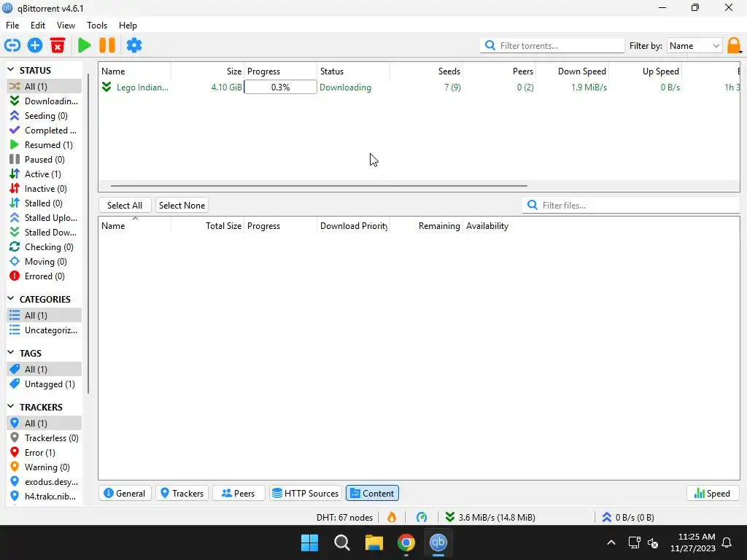Screen dimensions: 747x560
Task: Click the red Remove torrent trash icon
Action: 58,45
